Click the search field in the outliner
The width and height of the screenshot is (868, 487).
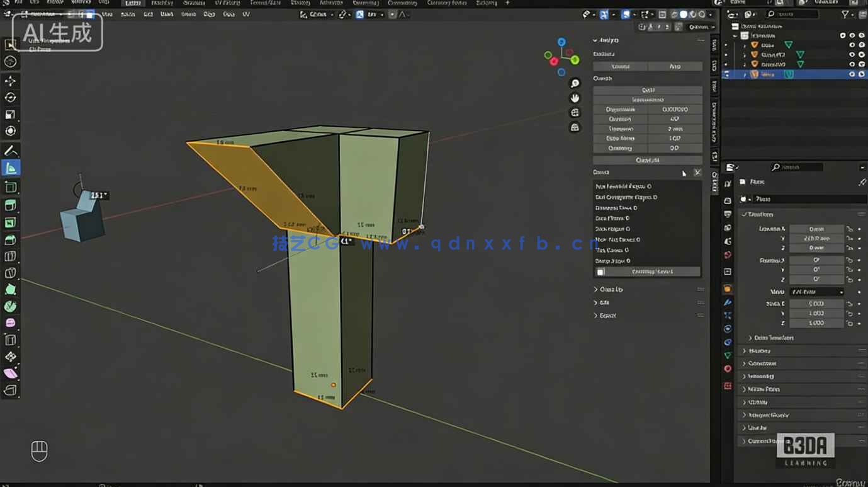coord(794,14)
